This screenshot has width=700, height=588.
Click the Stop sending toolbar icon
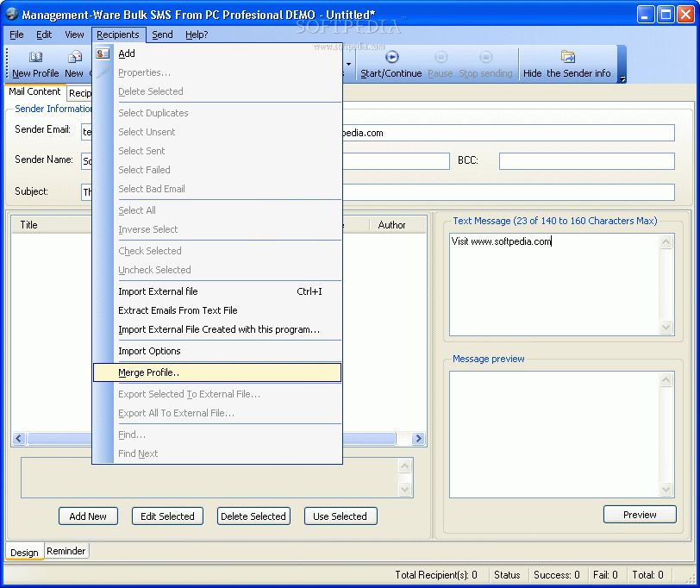click(485, 57)
